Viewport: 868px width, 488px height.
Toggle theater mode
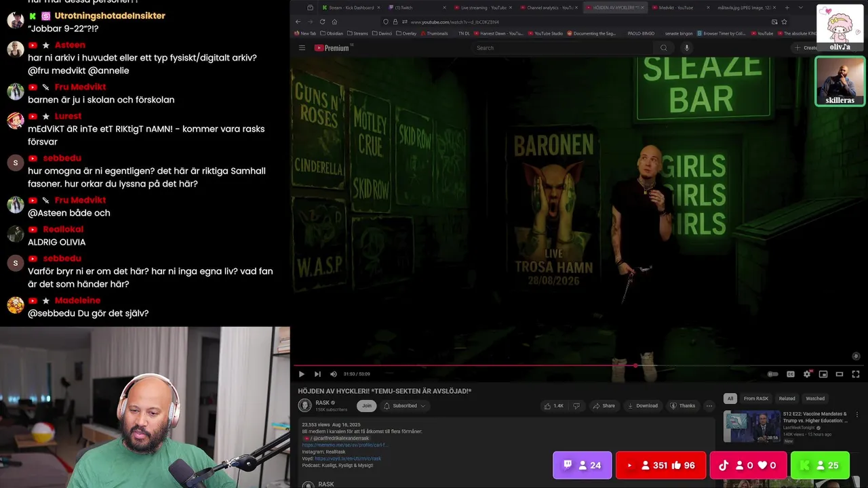tap(840, 374)
